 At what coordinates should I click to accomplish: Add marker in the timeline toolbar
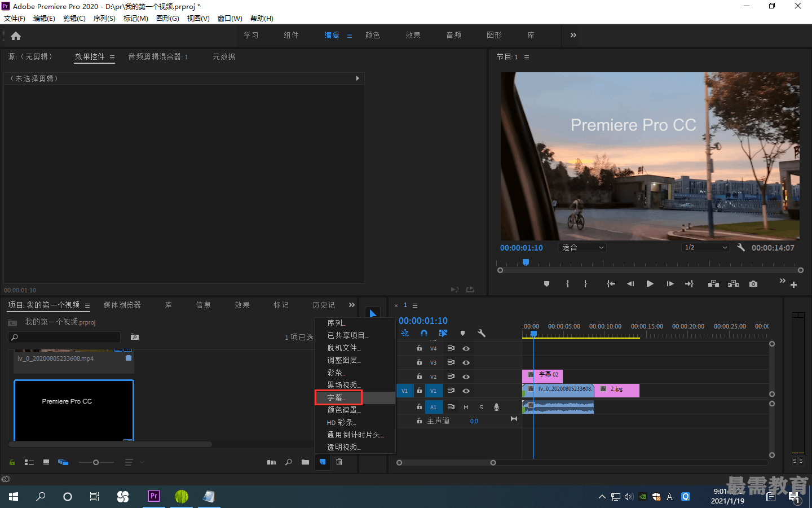(x=462, y=333)
